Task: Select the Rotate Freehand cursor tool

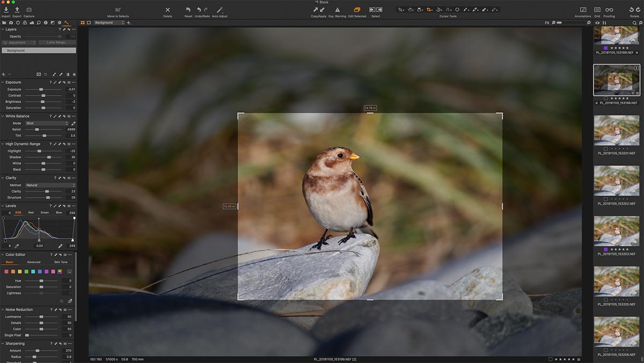Action: point(439,10)
